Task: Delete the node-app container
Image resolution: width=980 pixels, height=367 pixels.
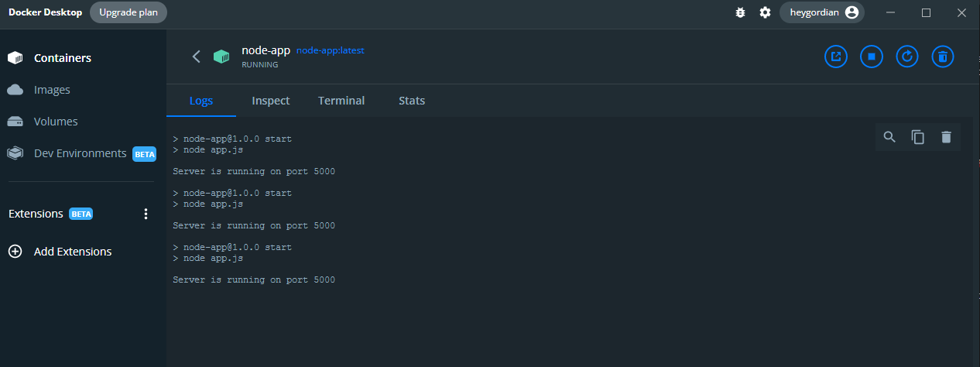Action: [x=943, y=57]
